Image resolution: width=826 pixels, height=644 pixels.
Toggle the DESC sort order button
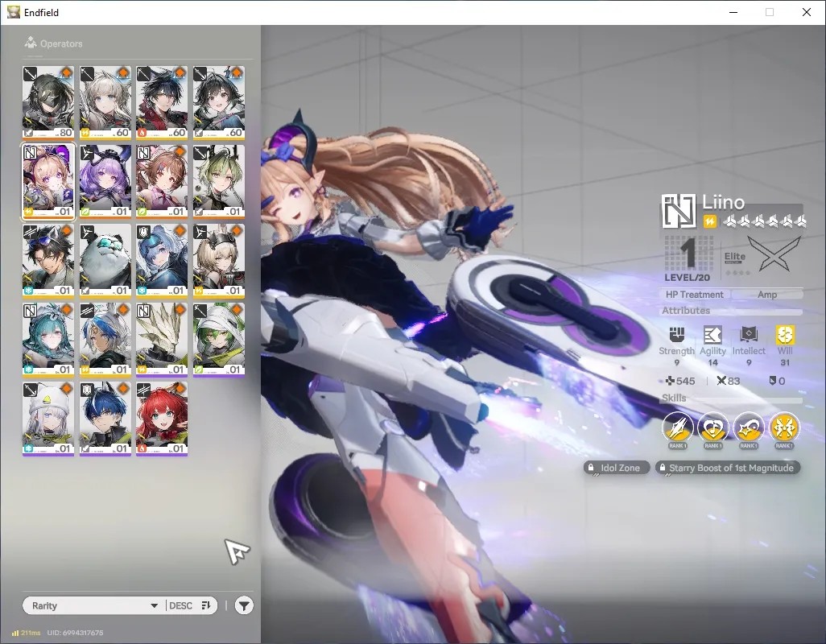click(x=190, y=605)
